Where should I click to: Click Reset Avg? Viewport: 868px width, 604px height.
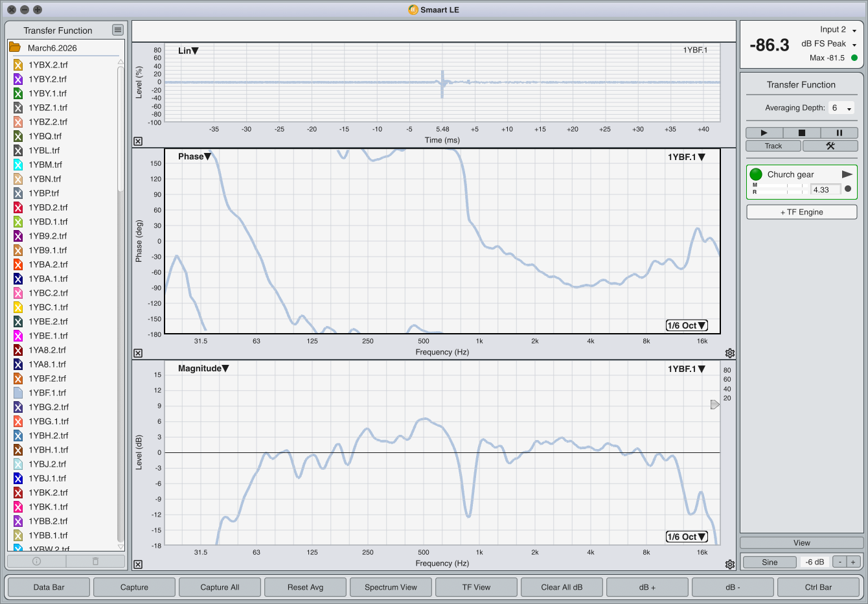click(x=305, y=587)
